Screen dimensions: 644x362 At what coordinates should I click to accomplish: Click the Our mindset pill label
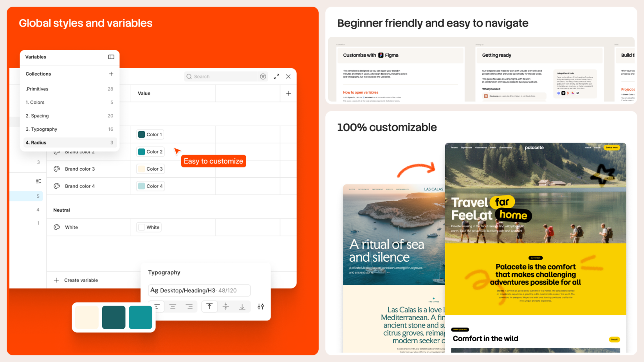[x=536, y=258]
